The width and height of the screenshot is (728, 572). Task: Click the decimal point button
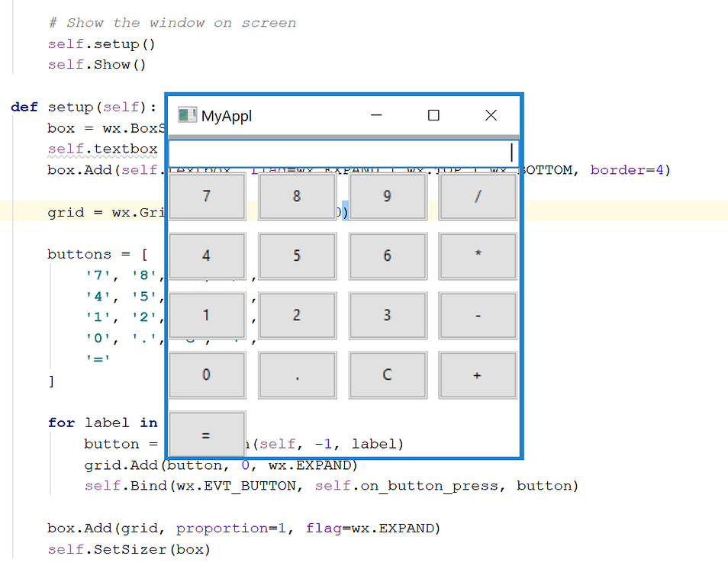coord(297,374)
